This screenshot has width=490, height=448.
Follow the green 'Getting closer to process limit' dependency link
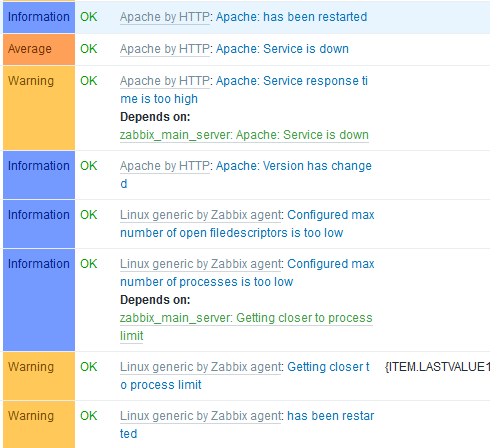246,327
